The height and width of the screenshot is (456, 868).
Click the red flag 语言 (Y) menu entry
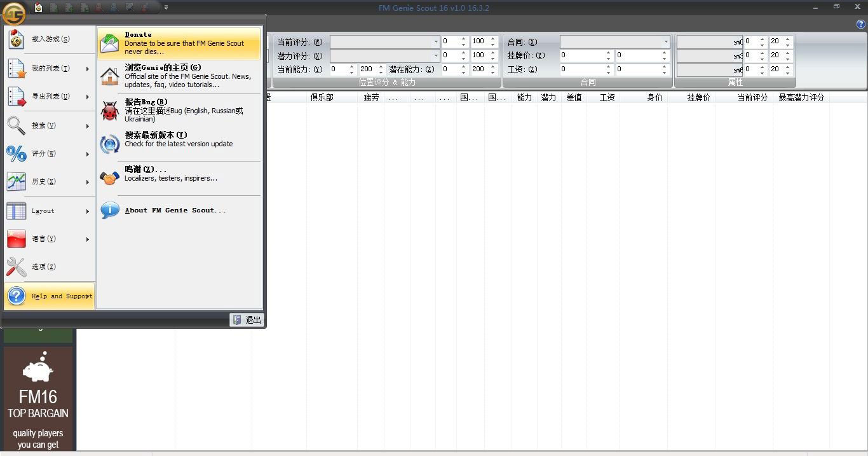(x=50, y=239)
